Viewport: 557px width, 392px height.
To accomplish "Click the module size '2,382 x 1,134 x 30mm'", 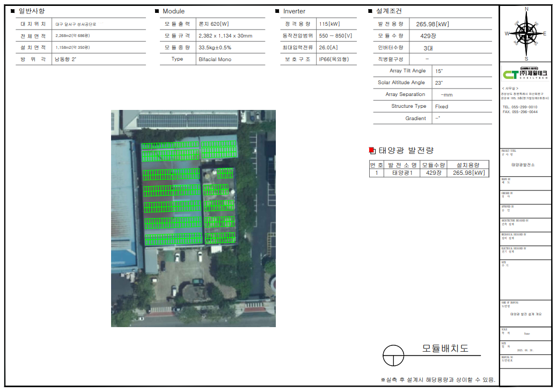I will [x=225, y=36].
